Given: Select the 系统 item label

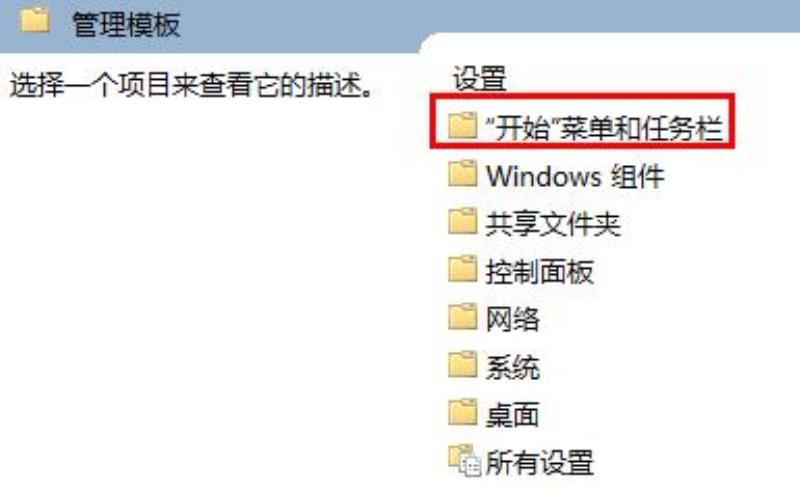Looking at the screenshot, I should [x=513, y=368].
